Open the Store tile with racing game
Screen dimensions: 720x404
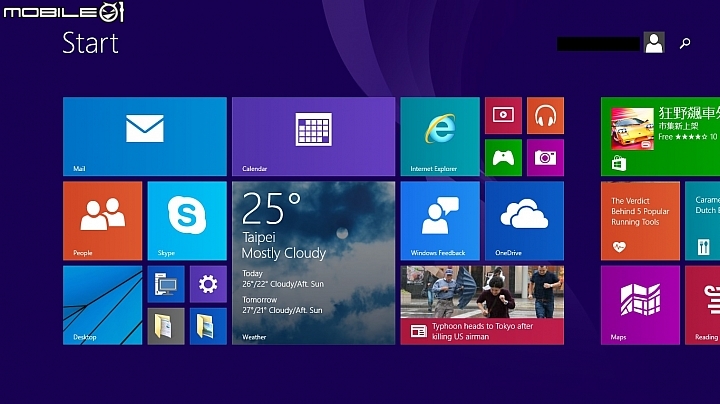click(660, 136)
